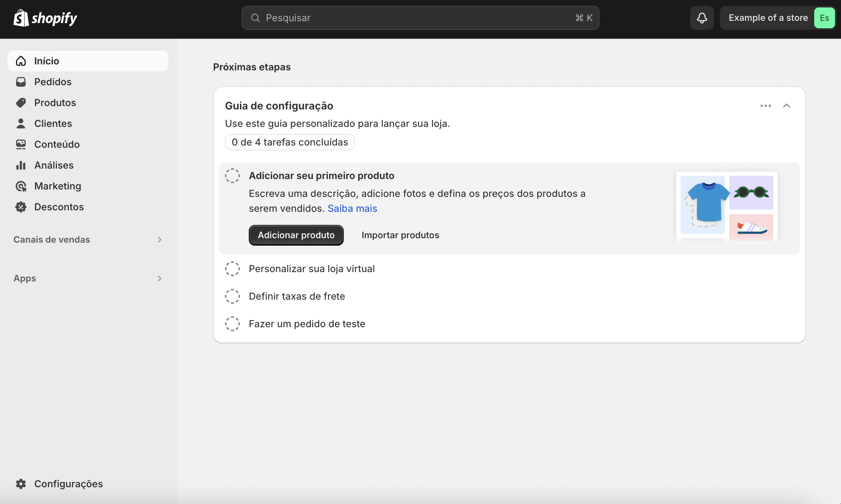The image size is (841, 504).
Task: Click the Adicionar produto button
Action: click(296, 235)
